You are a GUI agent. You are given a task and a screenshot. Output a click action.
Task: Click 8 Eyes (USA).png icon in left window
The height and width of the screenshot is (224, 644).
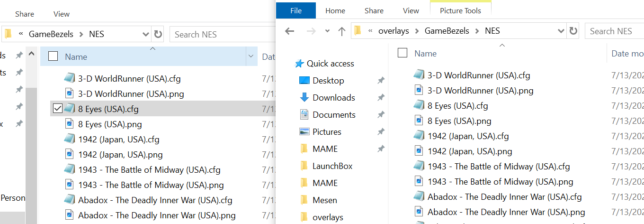[x=70, y=124]
